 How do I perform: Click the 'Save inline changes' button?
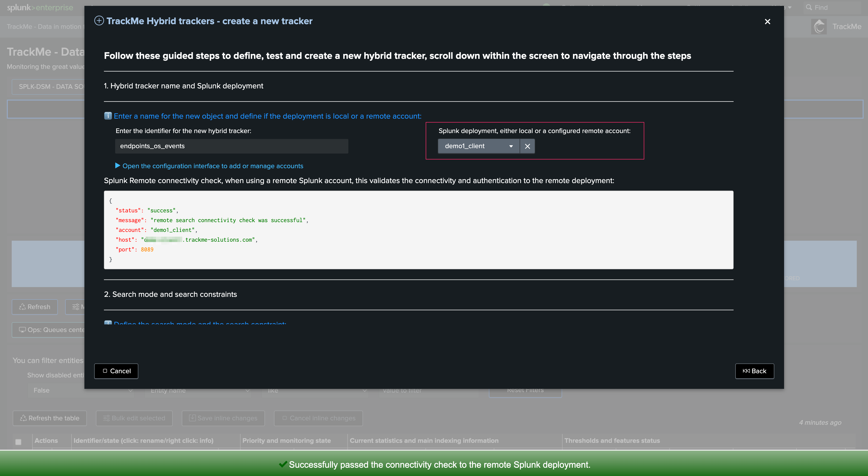point(223,418)
